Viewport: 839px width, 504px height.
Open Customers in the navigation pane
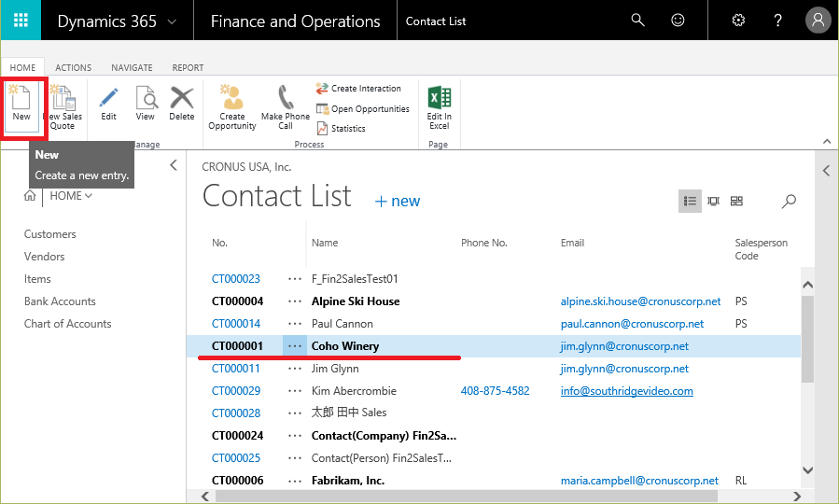tap(49, 234)
